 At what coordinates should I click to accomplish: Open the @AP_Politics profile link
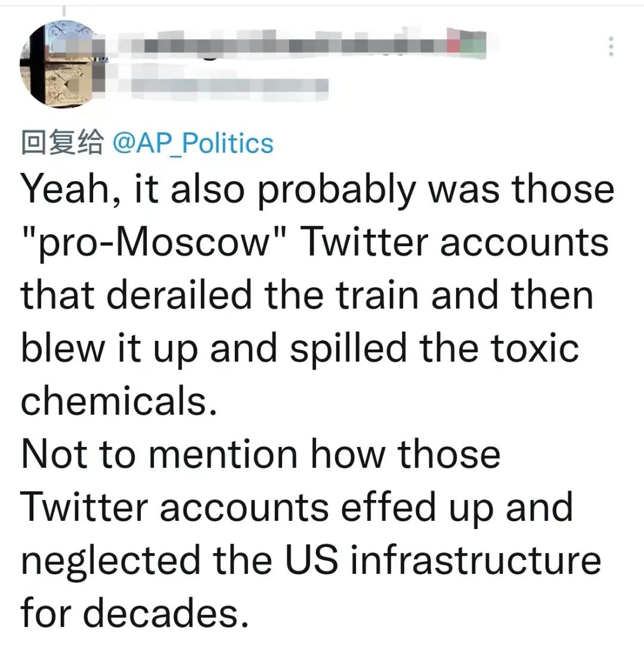(192, 144)
